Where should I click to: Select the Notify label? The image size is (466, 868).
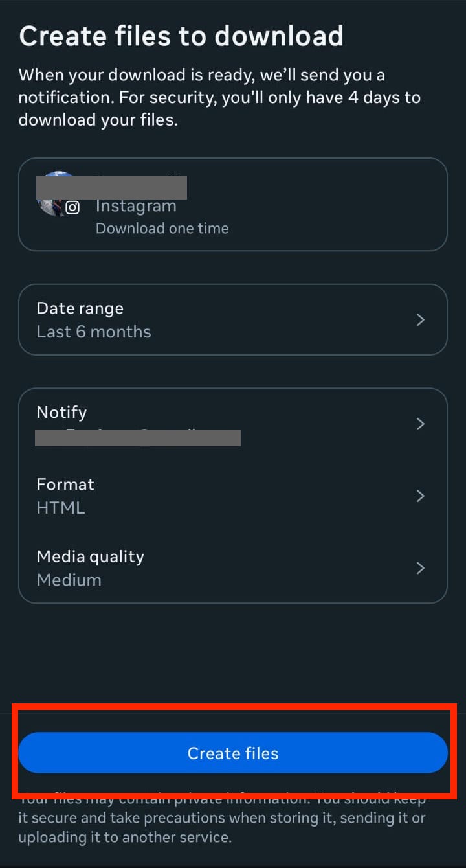pos(61,412)
